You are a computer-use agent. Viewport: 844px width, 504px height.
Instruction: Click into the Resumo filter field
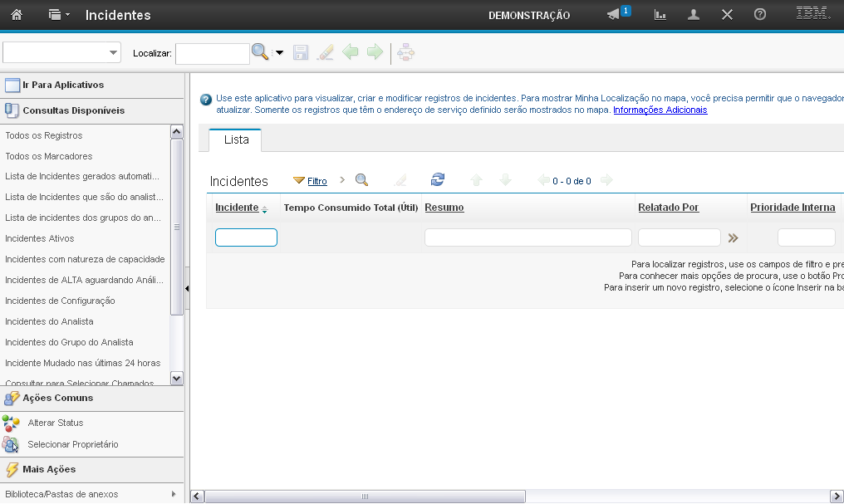(x=527, y=237)
